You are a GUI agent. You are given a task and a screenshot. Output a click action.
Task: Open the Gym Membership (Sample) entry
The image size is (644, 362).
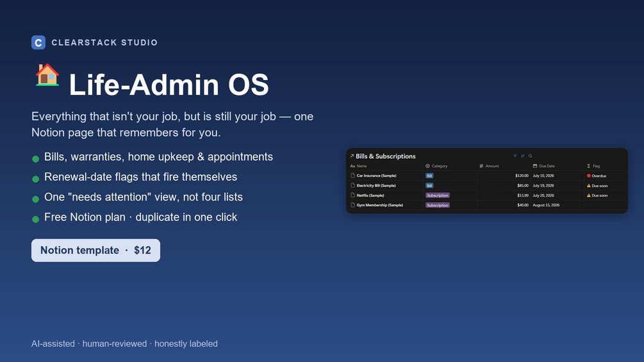380,205
